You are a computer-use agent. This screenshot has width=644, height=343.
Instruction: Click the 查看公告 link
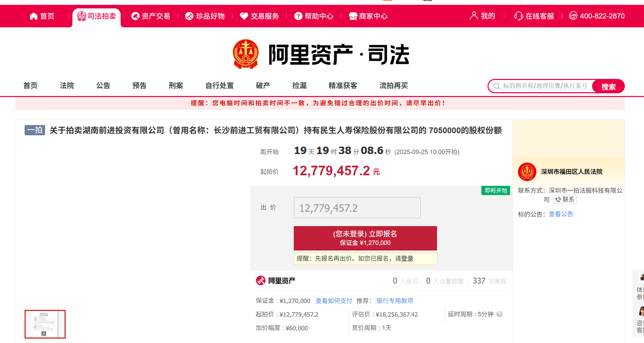(x=561, y=214)
